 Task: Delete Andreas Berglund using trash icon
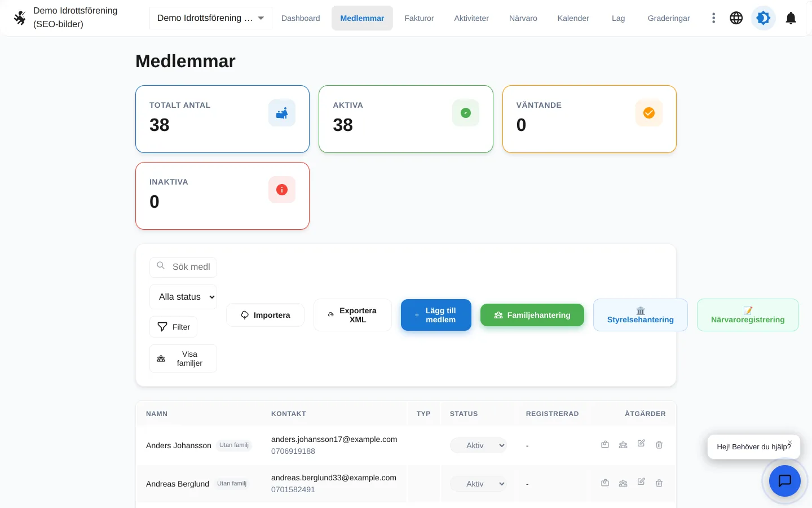[659, 483]
